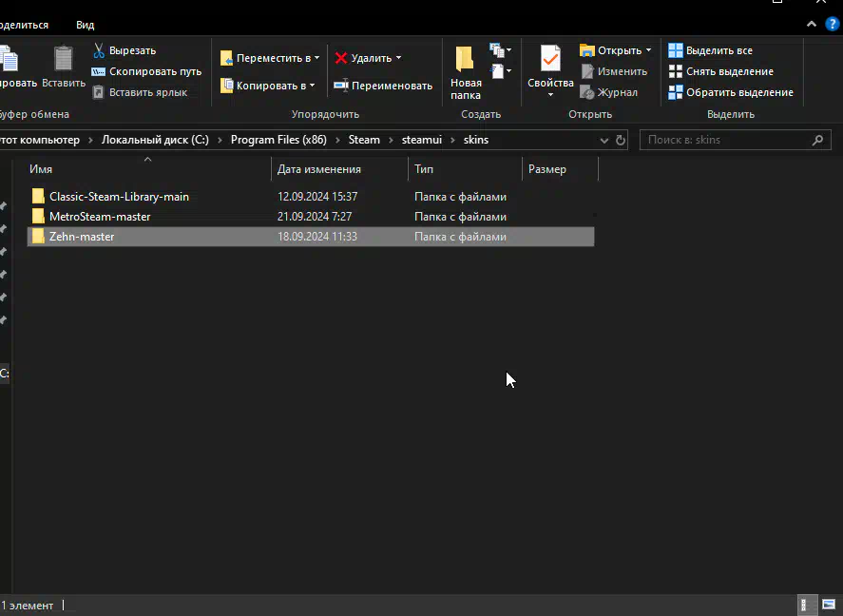Click the date 12.09.2024 15:37
Viewport: 843px width, 616px height.
(317, 197)
